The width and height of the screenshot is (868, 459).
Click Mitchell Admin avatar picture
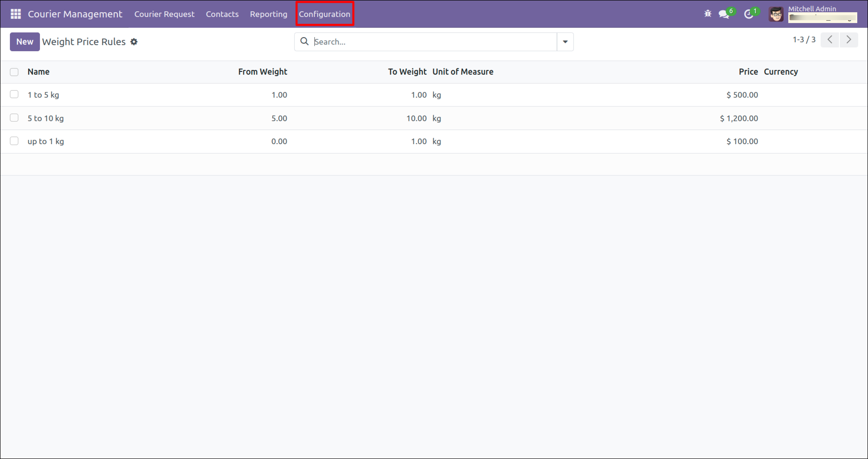[776, 15]
